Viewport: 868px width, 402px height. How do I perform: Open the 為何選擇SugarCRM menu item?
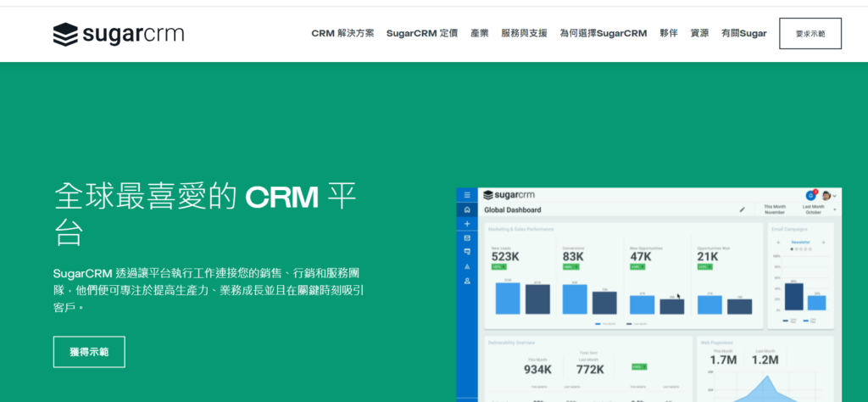[604, 33]
